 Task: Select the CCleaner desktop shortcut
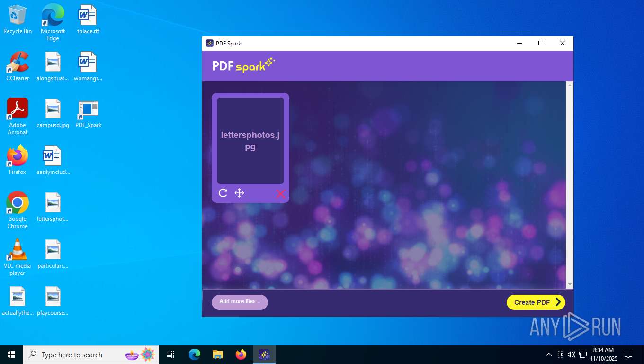[x=18, y=66]
